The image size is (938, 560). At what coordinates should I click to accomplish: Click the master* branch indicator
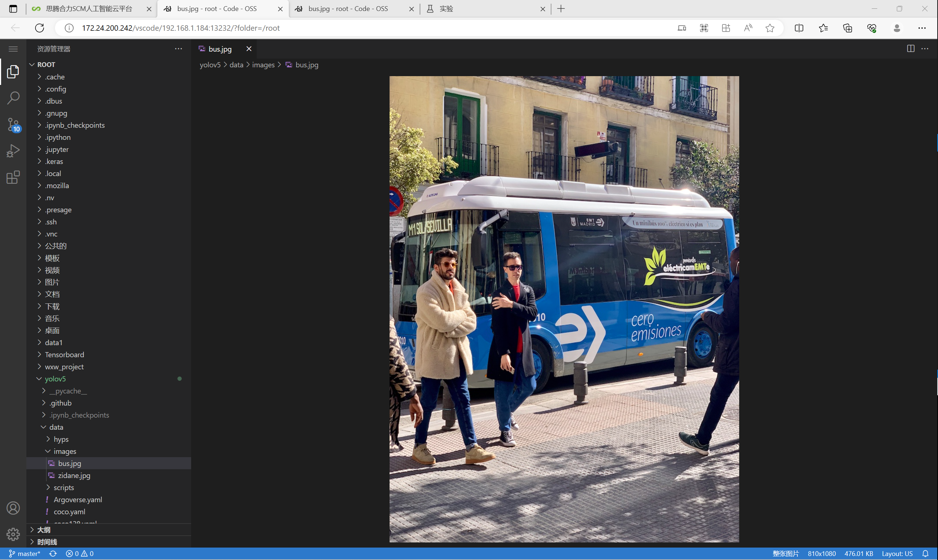(x=24, y=553)
